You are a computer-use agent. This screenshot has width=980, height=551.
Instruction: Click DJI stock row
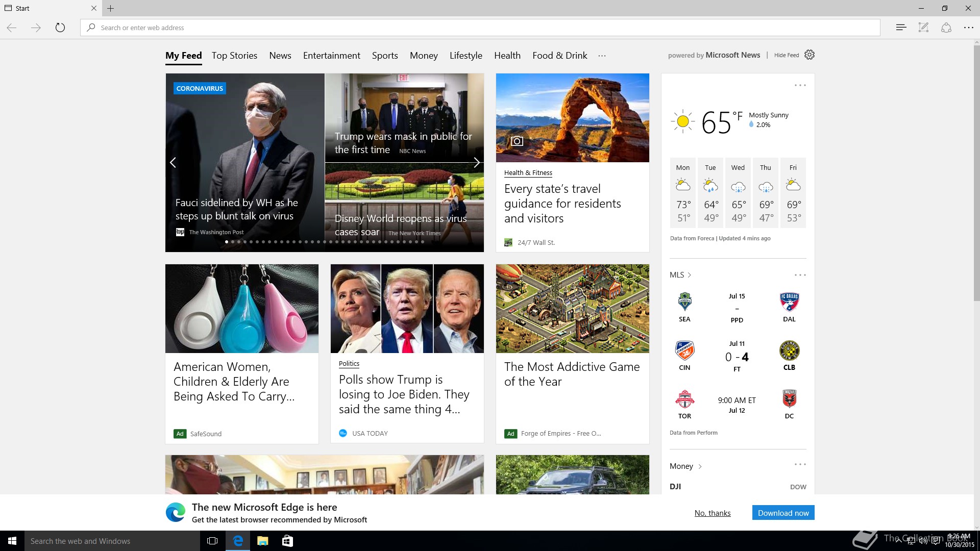coord(738,487)
